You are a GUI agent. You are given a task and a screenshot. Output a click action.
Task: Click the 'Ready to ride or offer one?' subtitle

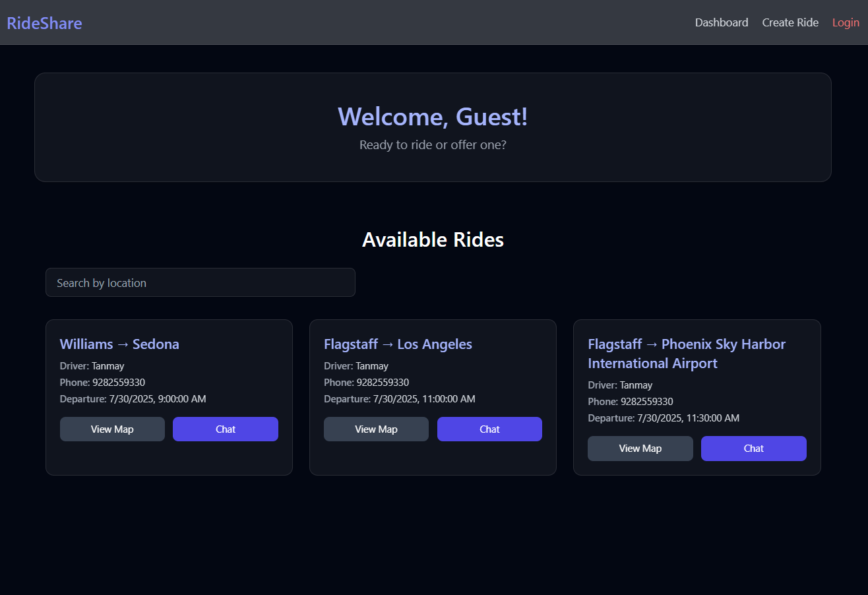(433, 144)
